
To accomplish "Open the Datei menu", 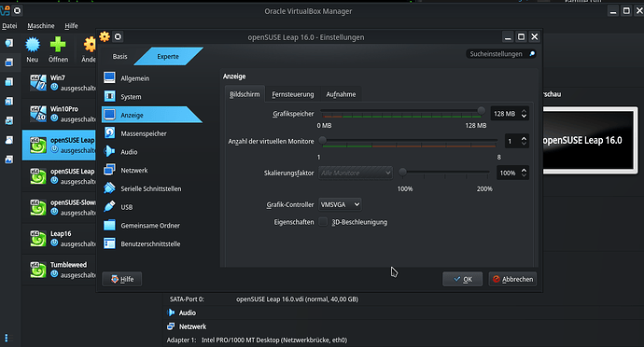I will pos(9,25).
